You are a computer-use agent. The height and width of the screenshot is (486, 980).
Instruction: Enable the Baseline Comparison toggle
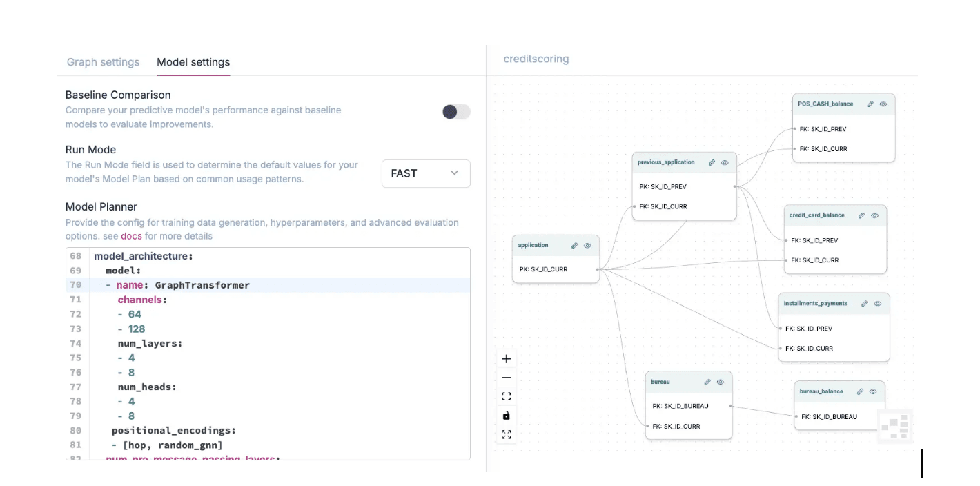[456, 112]
